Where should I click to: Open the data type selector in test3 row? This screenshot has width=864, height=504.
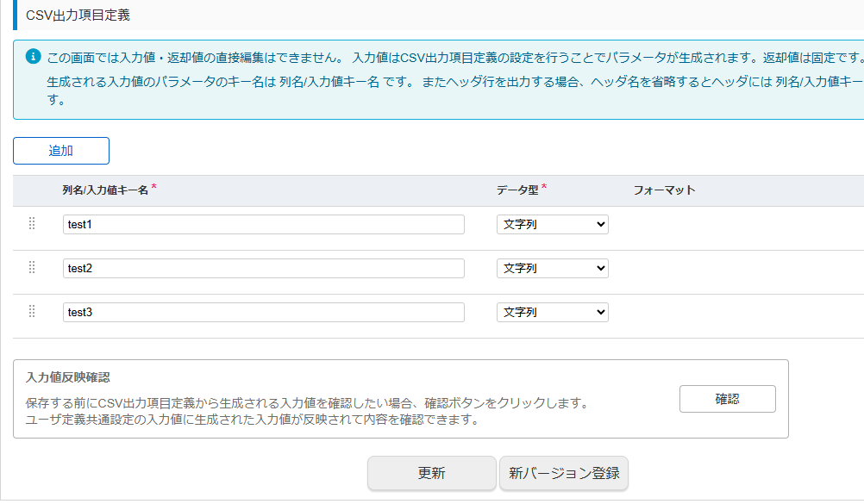pyautogui.click(x=552, y=312)
